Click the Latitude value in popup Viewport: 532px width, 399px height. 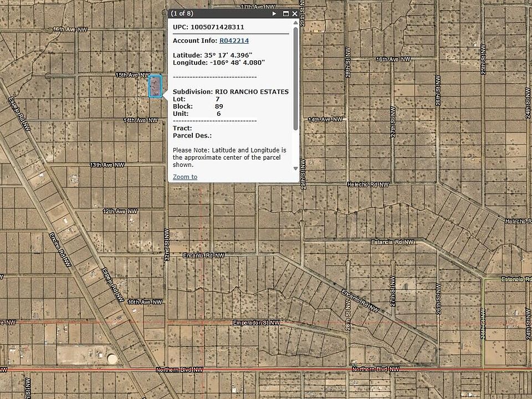(228, 55)
